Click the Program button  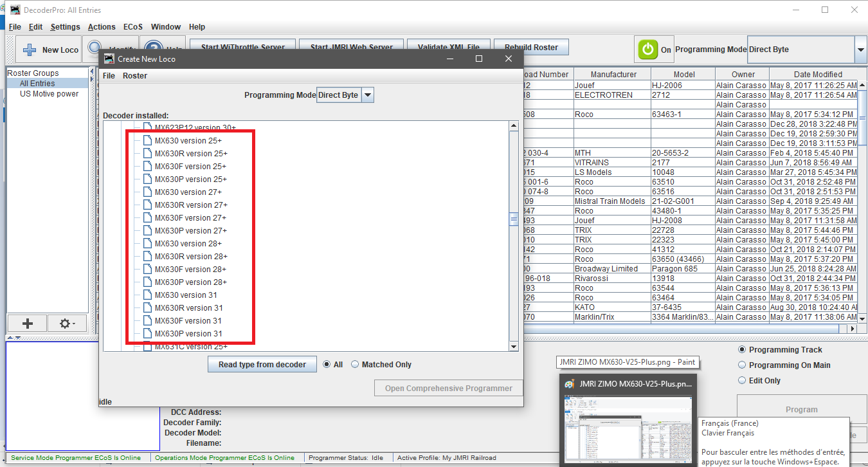click(x=801, y=410)
